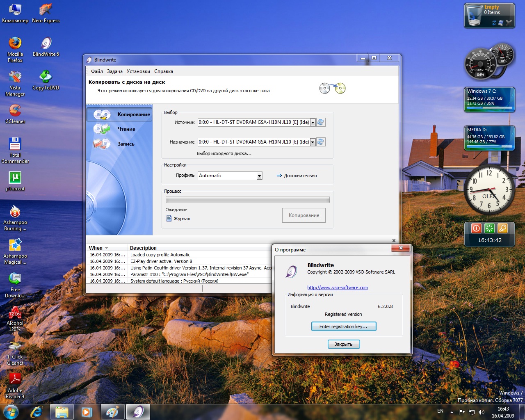Select the Копирование mode in sidebar

[119, 114]
